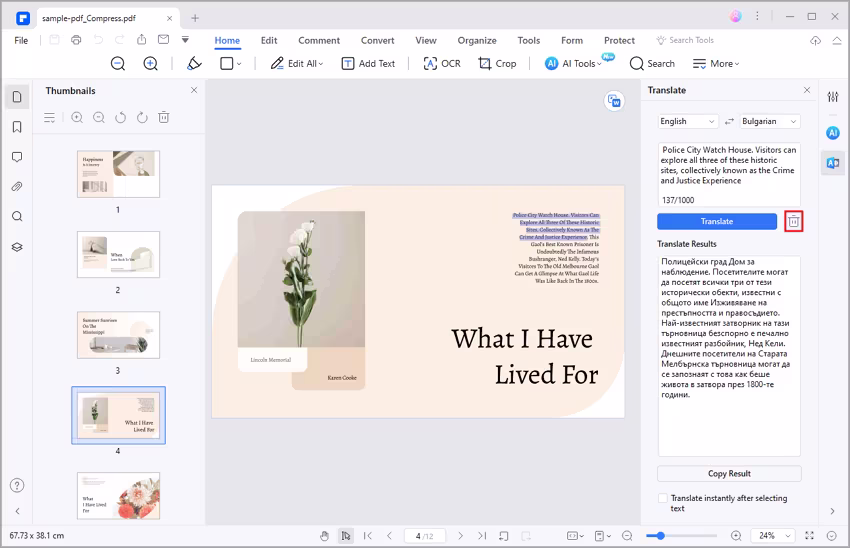The image size is (850, 548).
Task: Adjust the zoom slider in status bar
Action: (661, 536)
